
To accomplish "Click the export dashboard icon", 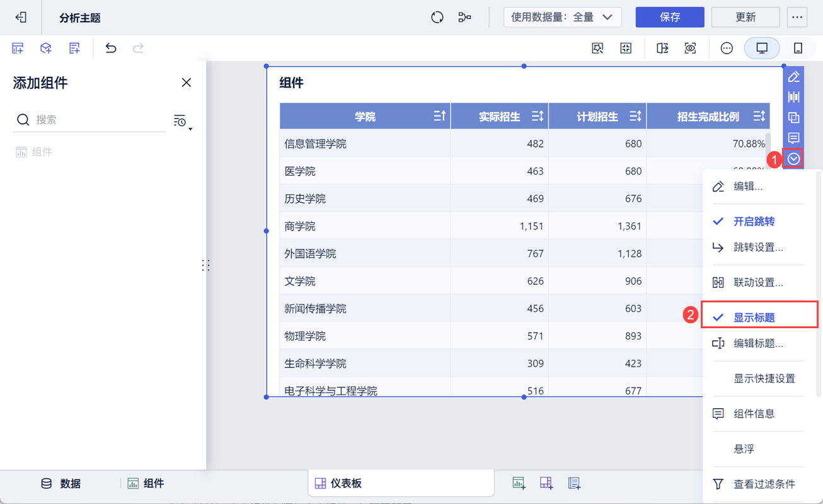I will click(x=662, y=49).
